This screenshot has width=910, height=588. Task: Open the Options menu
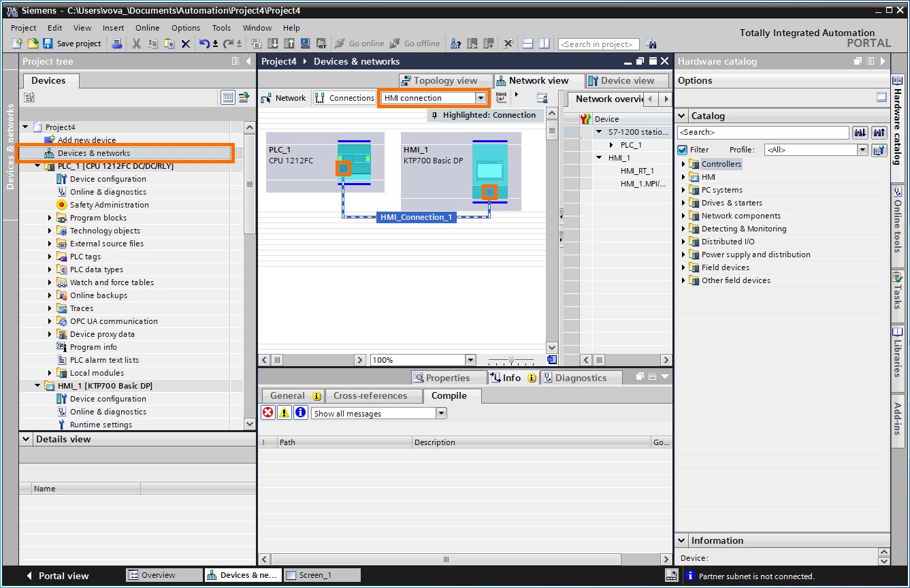click(x=186, y=28)
